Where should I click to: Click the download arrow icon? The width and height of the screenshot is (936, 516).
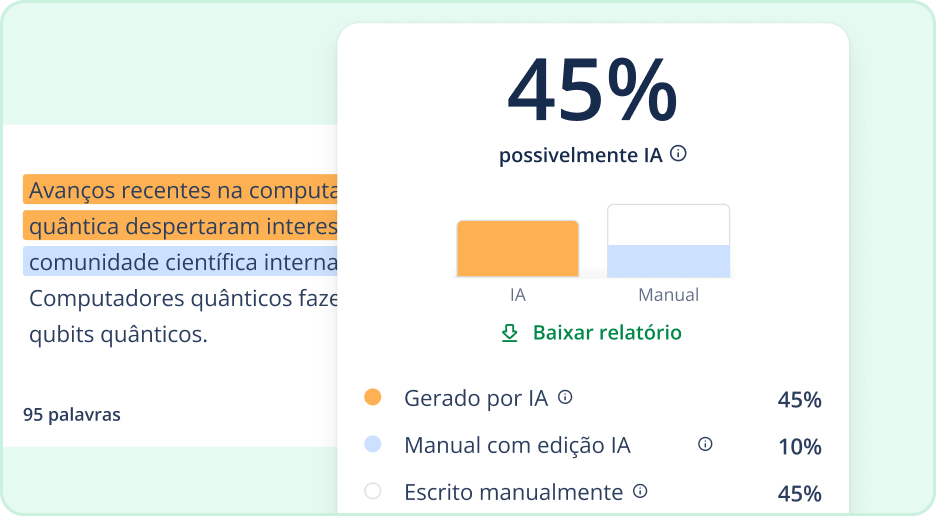509,333
